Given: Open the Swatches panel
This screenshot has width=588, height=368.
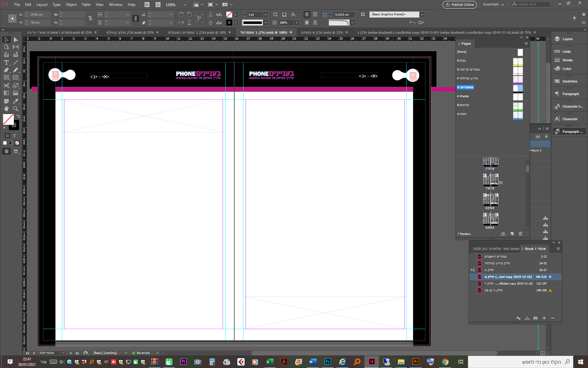Looking at the screenshot, I should [569, 81].
